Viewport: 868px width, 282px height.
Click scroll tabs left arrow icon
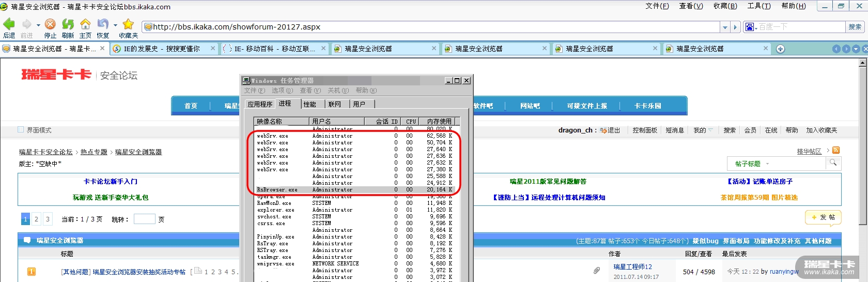[x=836, y=49]
